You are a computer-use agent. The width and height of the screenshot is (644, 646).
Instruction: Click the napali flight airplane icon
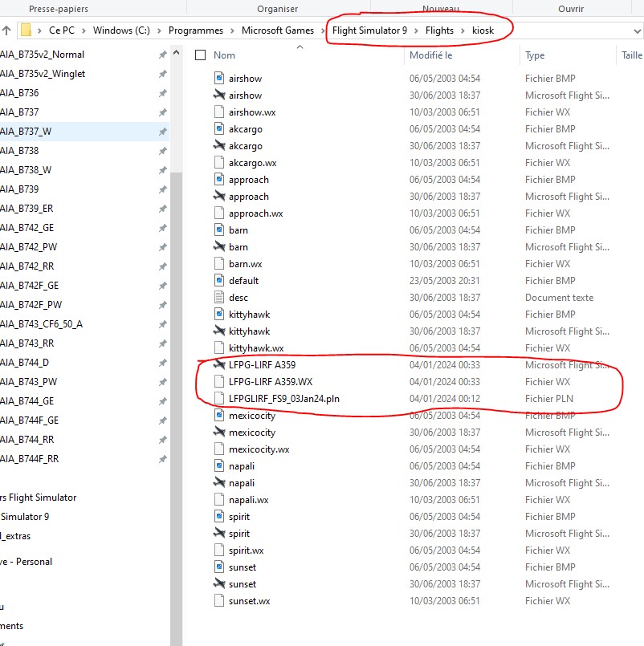[219, 482]
